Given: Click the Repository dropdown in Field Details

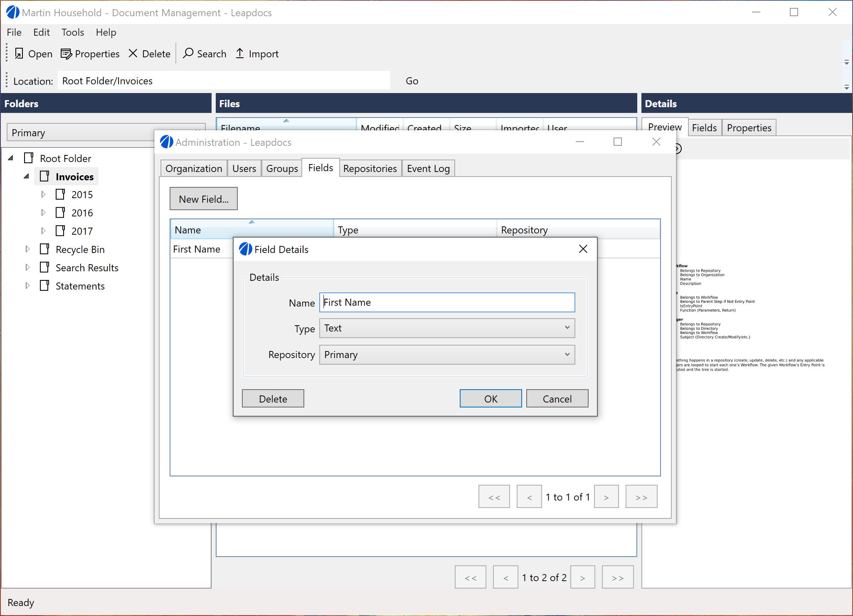Looking at the screenshot, I should coord(446,354).
